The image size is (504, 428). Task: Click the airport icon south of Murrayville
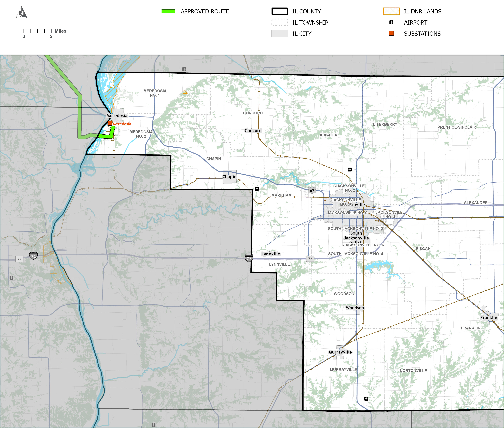click(x=366, y=399)
